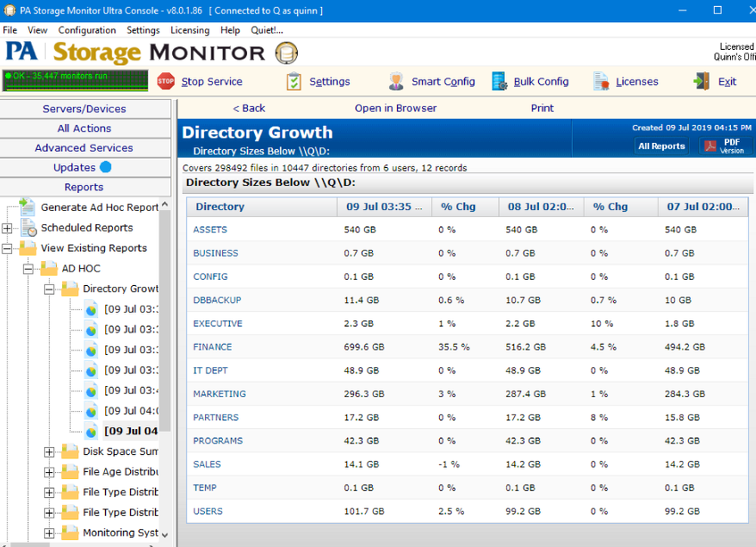
Task: Click the tree panel scroll-down arrow
Action: [x=165, y=534]
